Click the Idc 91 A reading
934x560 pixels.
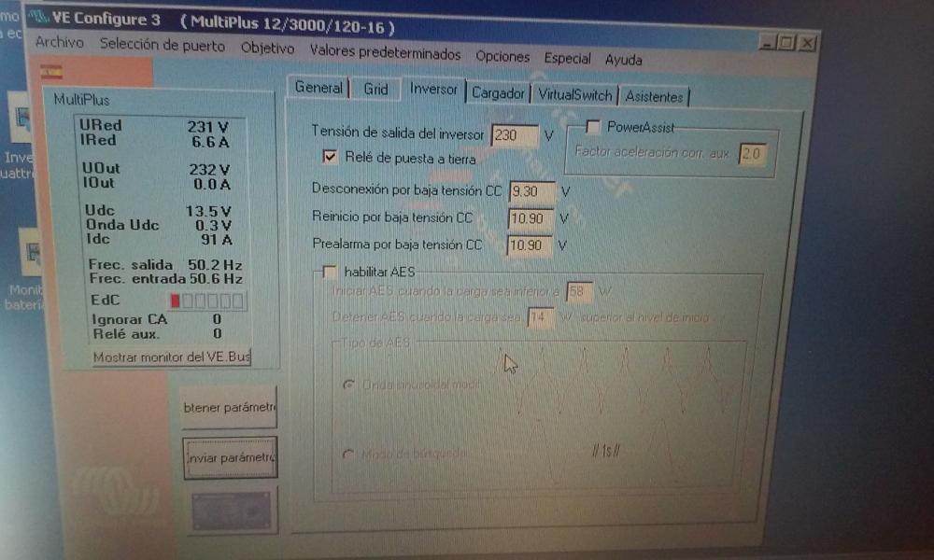point(217,240)
